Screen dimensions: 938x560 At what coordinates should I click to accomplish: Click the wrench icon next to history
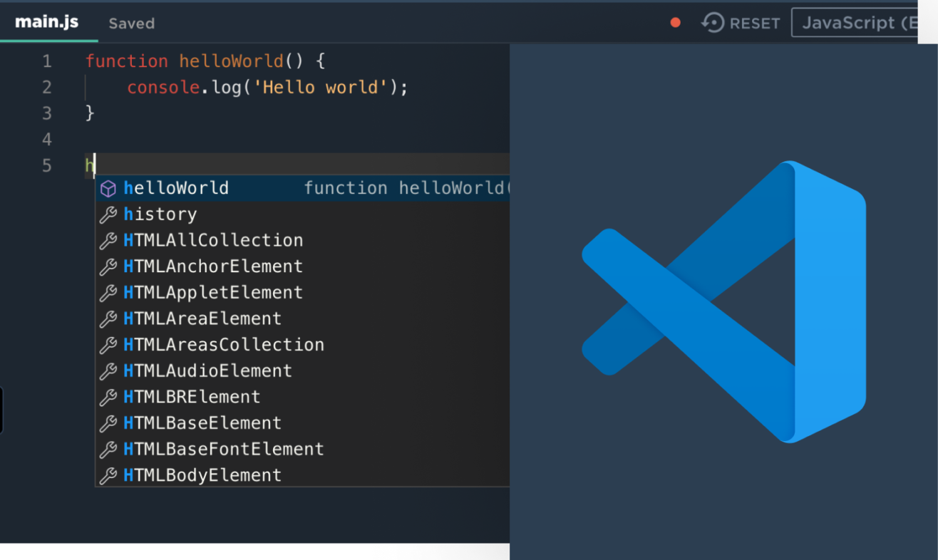pos(108,214)
